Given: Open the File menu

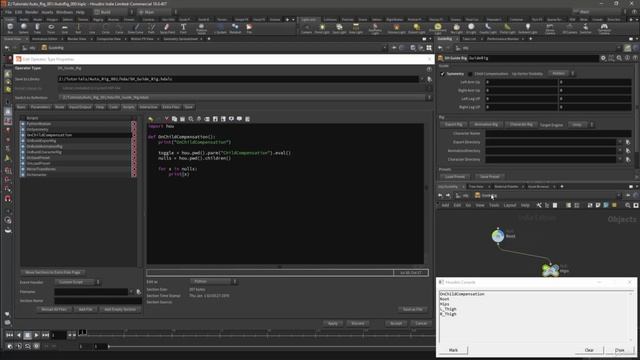Looking at the screenshot, I should 8,12.
